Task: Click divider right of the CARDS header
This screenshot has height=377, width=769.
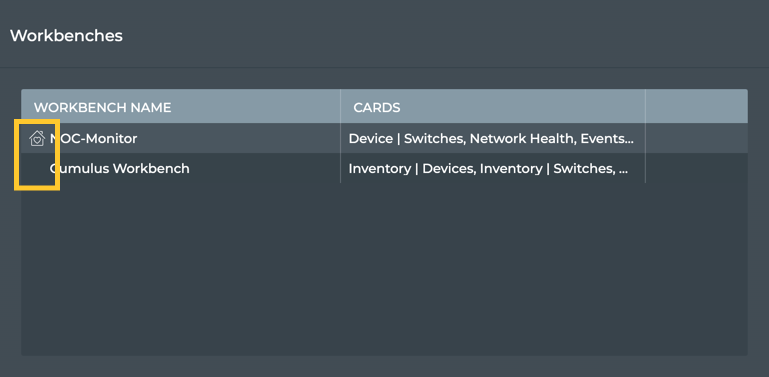Action: click(x=645, y=106)
